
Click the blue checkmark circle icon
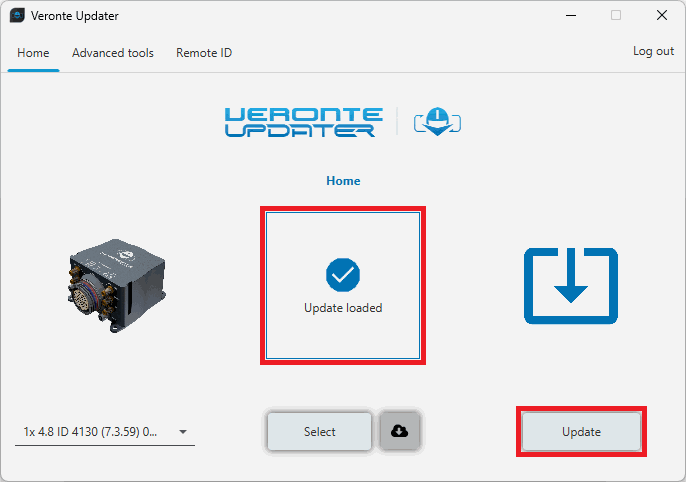pyautogui.click(x=343, y=274)
